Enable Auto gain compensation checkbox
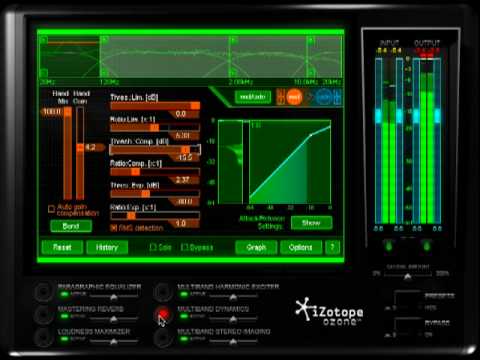Image resolution: width=480 pixels, height=360 pixels. pos(51,209)
